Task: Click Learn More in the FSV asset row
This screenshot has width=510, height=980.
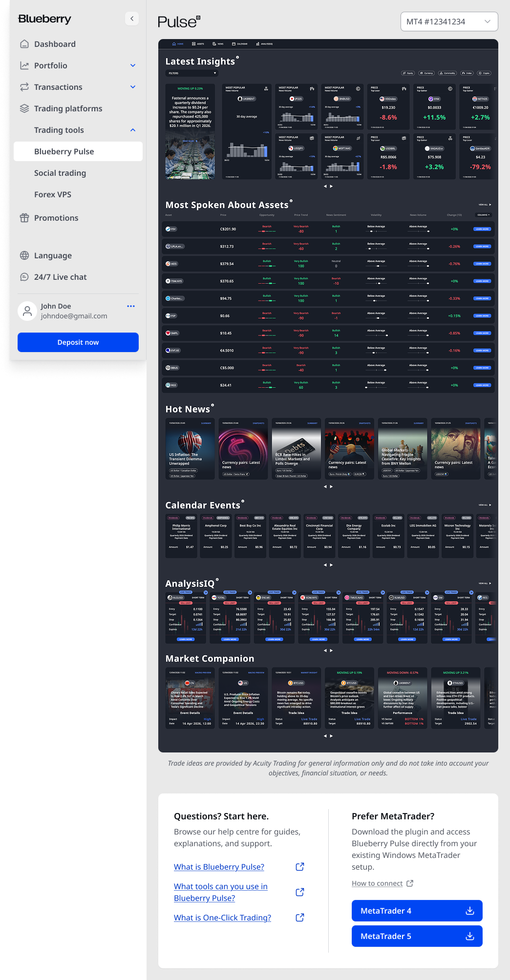Action: tap(482, 229)
